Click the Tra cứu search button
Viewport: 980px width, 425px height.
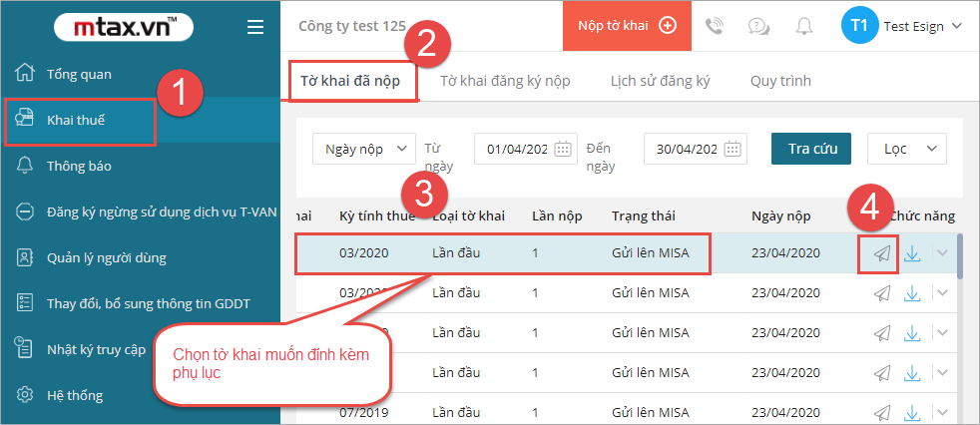[811, 149]
